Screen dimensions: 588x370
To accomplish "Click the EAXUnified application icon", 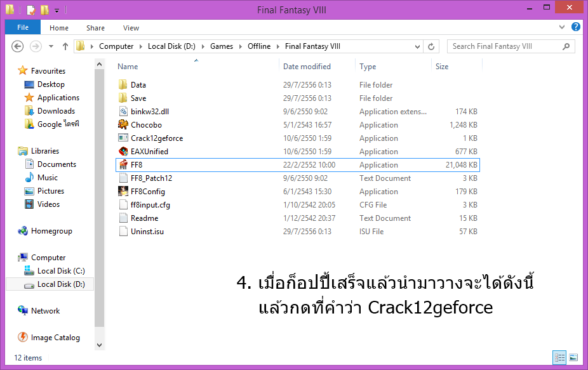I will [x=123, y=151].
